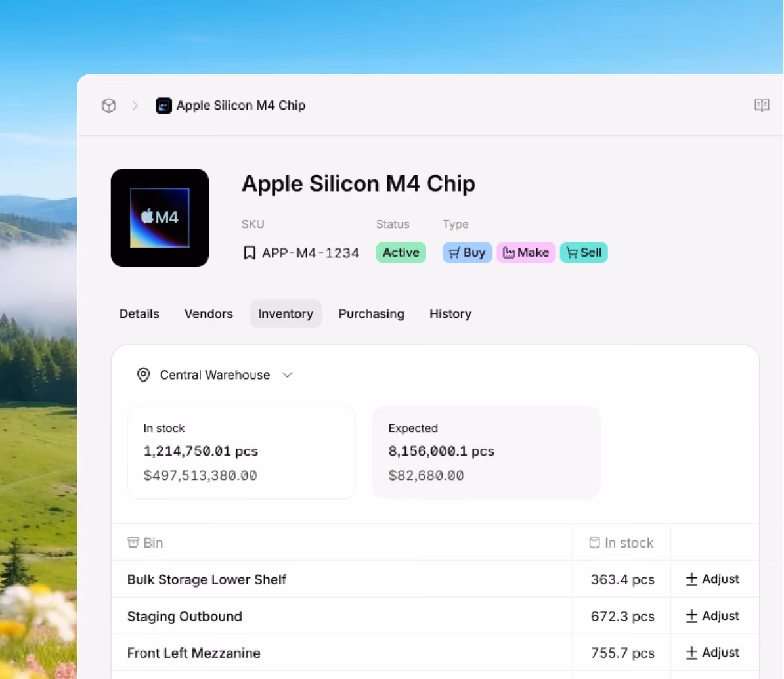Click the Bulk Storage Lower Shelf row

point(435,579)
